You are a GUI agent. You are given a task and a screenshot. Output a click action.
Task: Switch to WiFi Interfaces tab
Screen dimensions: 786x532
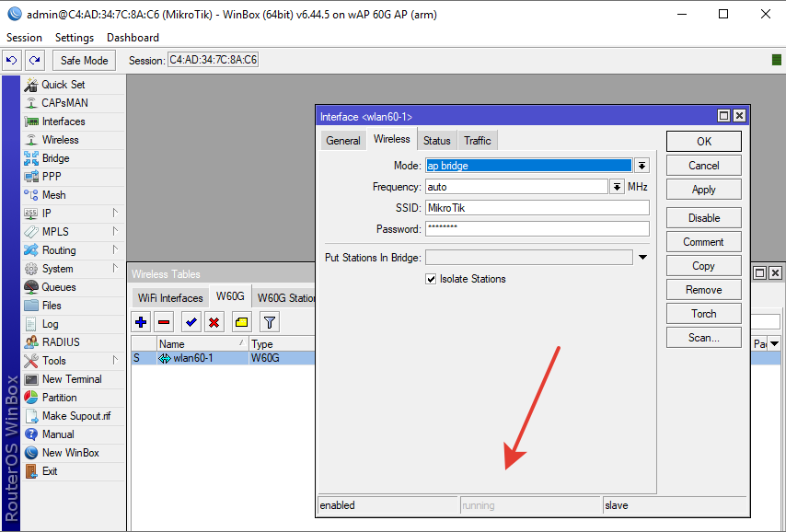point(170,298)
